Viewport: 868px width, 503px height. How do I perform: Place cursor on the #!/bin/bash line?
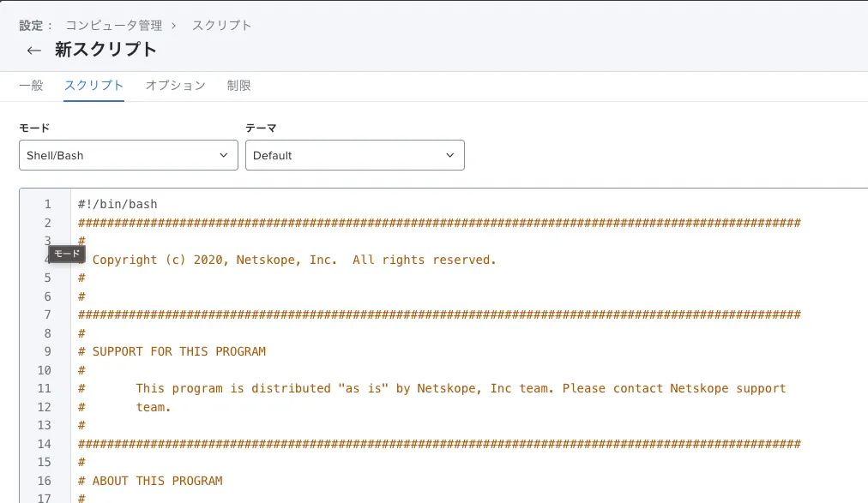tap(118, 205)
